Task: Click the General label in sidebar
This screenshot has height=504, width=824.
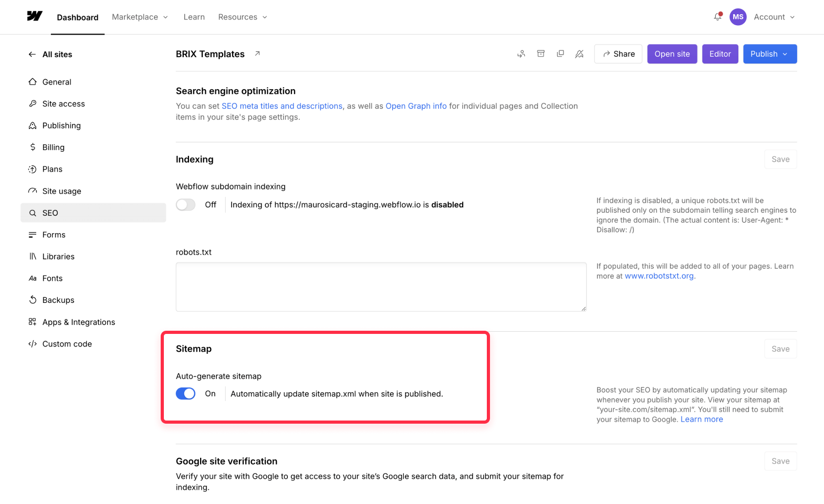Action: (57, 82)
